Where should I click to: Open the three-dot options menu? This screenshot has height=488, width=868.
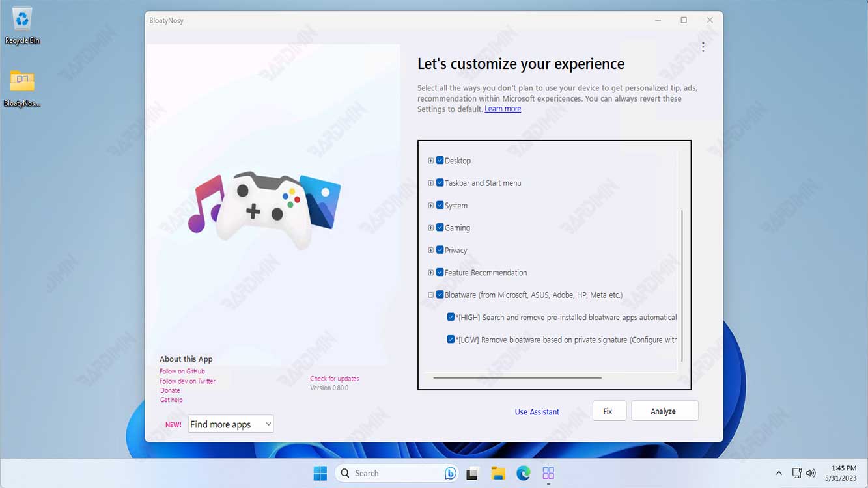coord(703,47)
